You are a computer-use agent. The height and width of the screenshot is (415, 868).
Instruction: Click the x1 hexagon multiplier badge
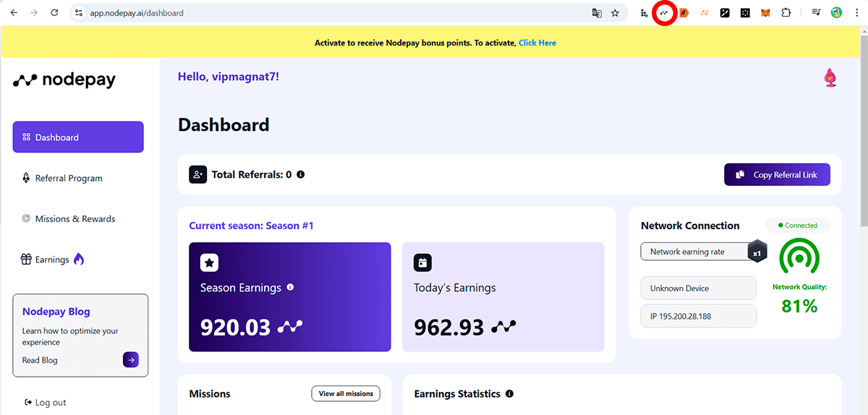757,253
